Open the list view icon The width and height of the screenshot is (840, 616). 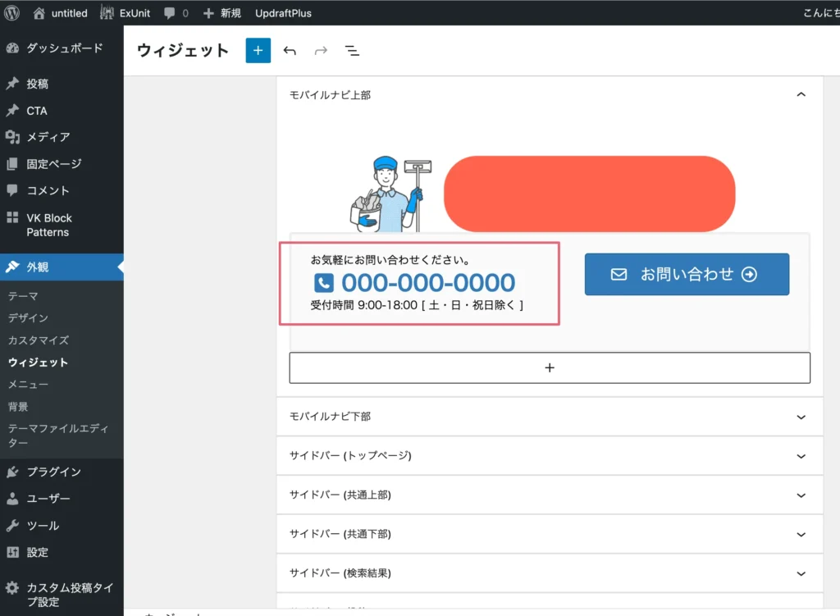pos(352,51)
